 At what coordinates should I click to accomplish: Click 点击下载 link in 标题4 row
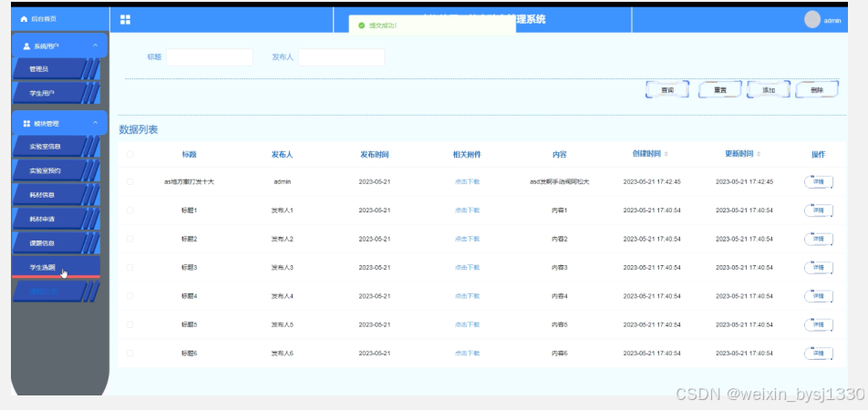467,296
